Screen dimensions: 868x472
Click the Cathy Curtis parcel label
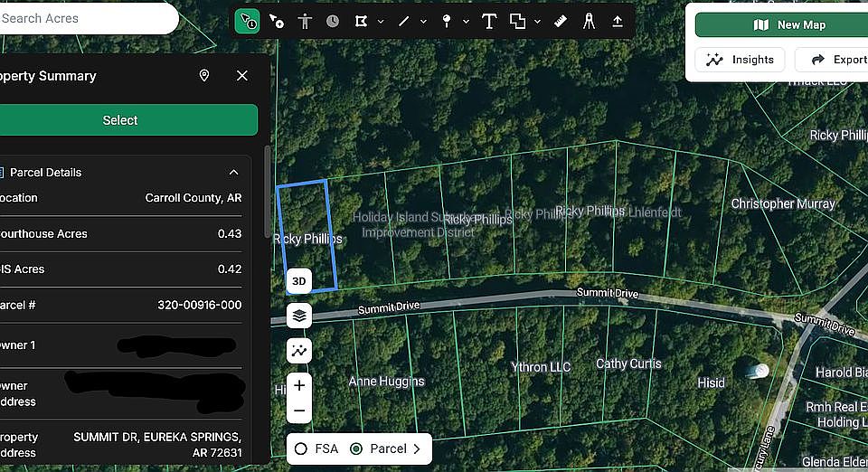[x=628, y=363]
